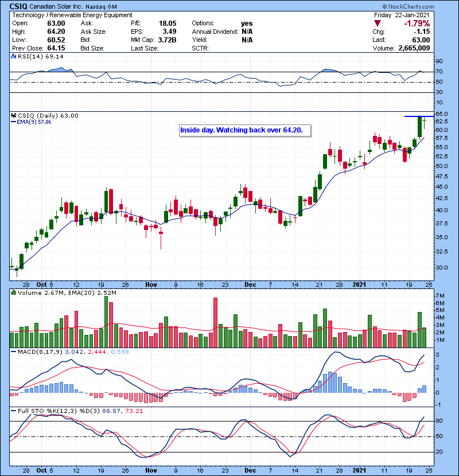The height and width of the screenshot is (476, 459).
Task: Click the CSIQ (Daily) price legend icon
Action: click(x=14, y=116)
